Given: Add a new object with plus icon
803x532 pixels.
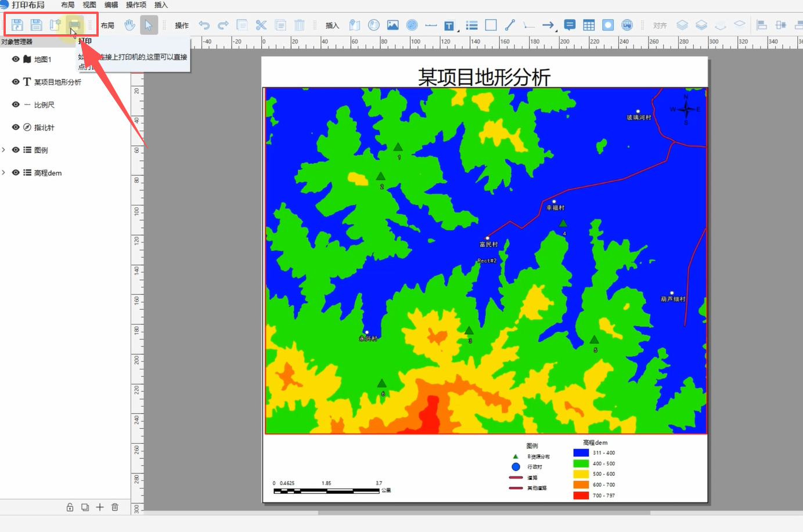Looking at the screenshot, I should coord(100,507).
